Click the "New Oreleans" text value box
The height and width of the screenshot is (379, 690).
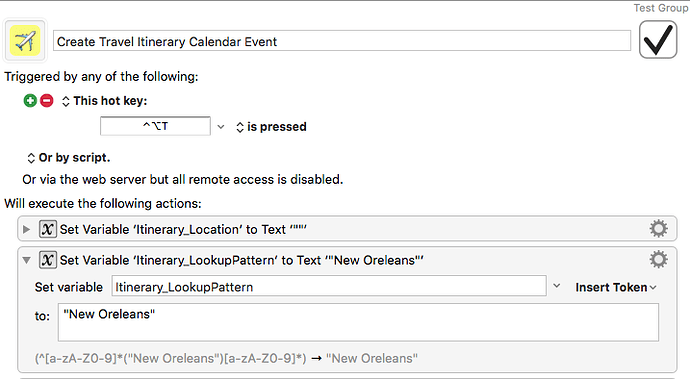pyautogui.click(x=358, y=322)
